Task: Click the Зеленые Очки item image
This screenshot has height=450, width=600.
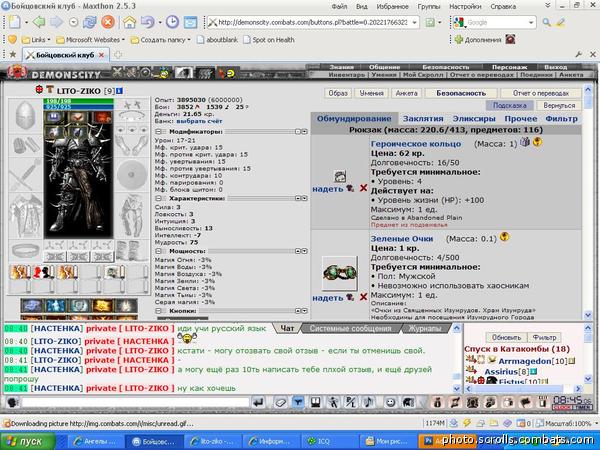Action: coord(340,273)
